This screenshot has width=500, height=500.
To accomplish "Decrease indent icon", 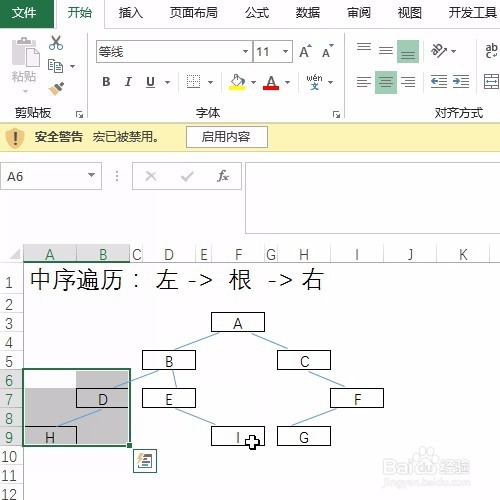I will tap(439, 82).
